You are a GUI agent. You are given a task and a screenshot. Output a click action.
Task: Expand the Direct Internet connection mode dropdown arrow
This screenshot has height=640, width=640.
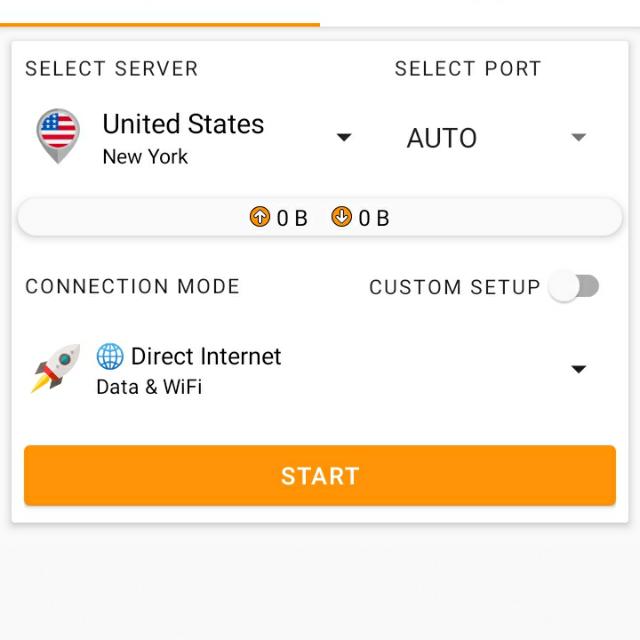click(x=578, y=369)
